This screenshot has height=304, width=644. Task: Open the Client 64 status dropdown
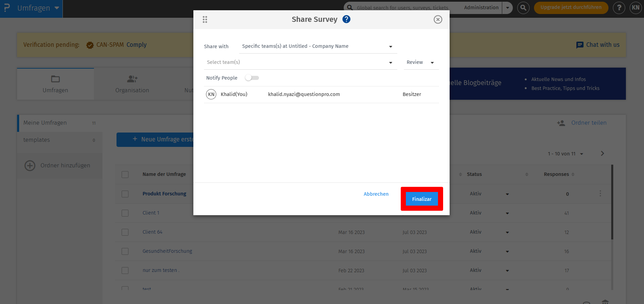coord(507,232)
